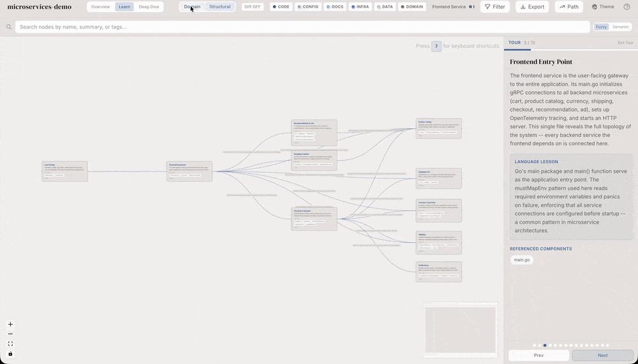This screenshot has width=638, height=364.
Task: Jump to the last tour step dot
Action: pyautogui.click(x=608, y=346)
